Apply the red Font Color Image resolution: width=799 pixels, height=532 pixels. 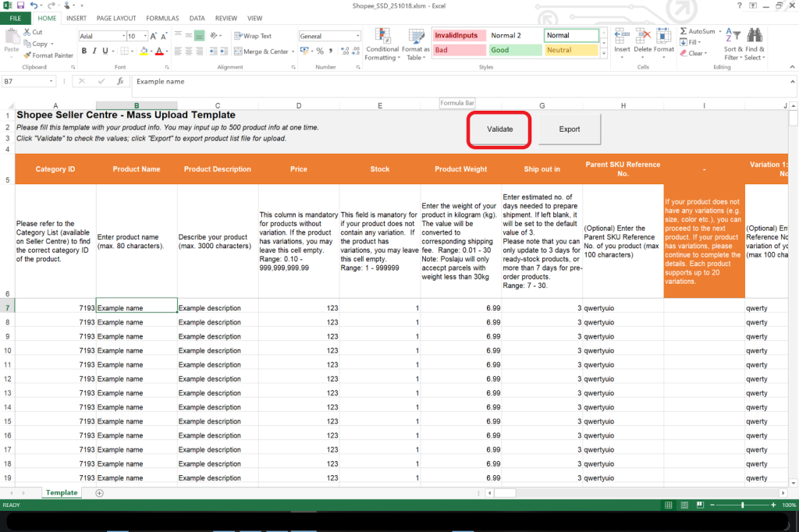(159, 51)
